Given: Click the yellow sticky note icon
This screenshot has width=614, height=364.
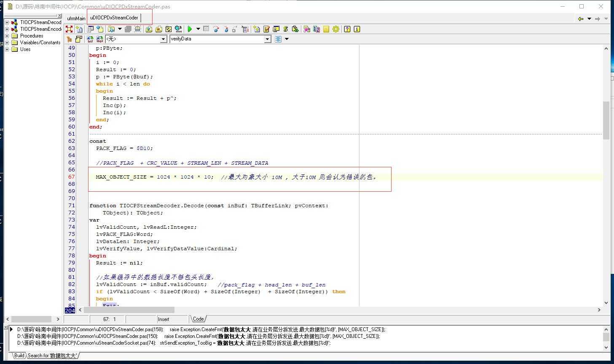Looking at the screenshot, I should click(326, 29).
